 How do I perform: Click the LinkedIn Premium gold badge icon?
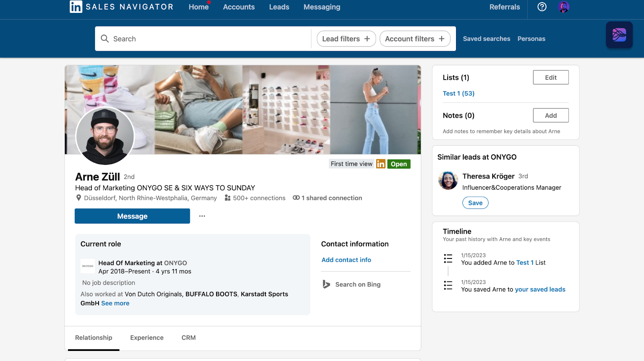point(381,164)
